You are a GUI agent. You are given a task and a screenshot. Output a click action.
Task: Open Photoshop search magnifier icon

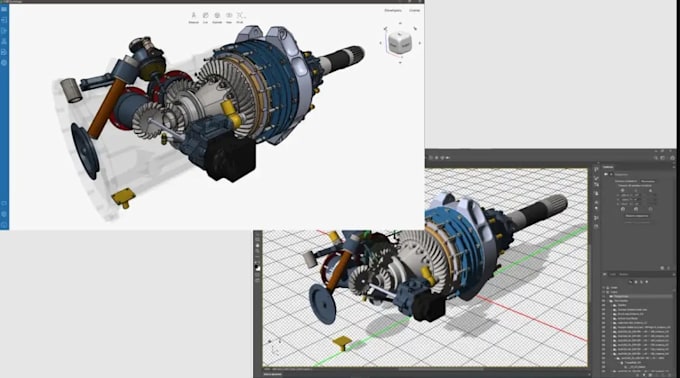tap(656, 158)
